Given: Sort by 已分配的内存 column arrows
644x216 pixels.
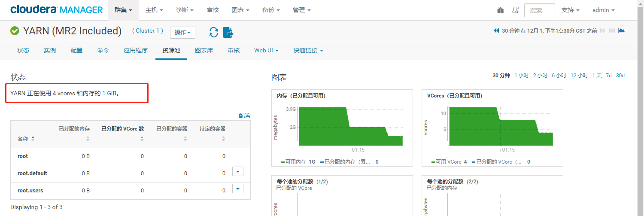Looking at the screenshot, I should pyautogui.click(x=88, y=139).
